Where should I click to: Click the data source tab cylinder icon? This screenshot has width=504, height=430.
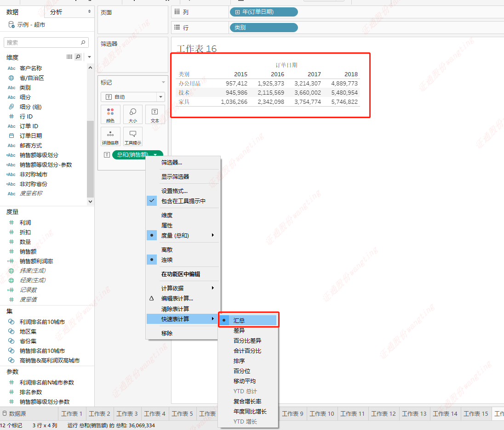click(5, 413)
